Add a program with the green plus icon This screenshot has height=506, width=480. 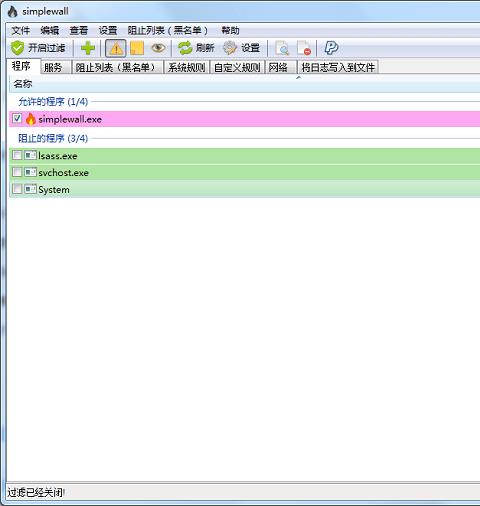(88, 48)
